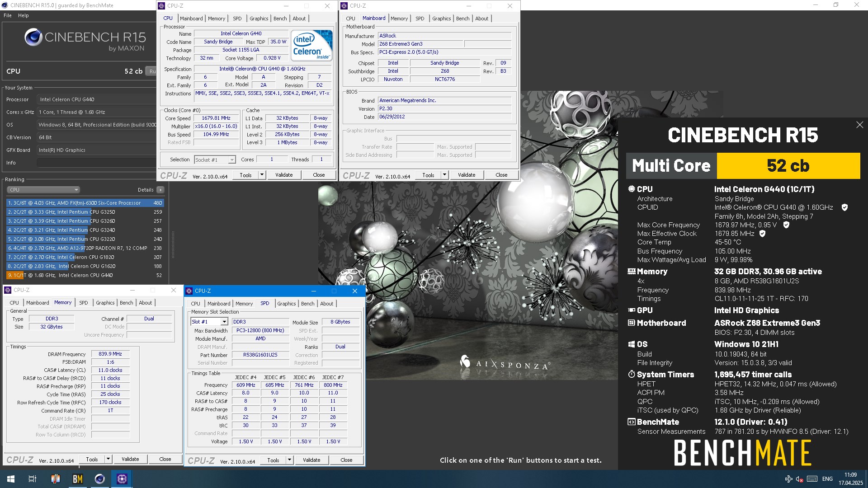Open the Cinebench taskbar icon
The height and width of the screenshot is (488, 868).
pyautogui.click(x=100, y=479)
